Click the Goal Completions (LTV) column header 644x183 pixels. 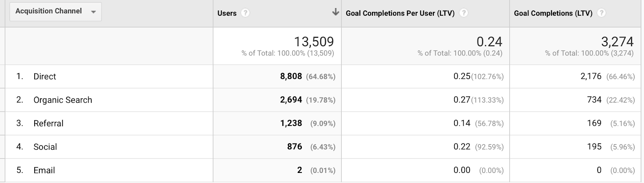point(553,13)
